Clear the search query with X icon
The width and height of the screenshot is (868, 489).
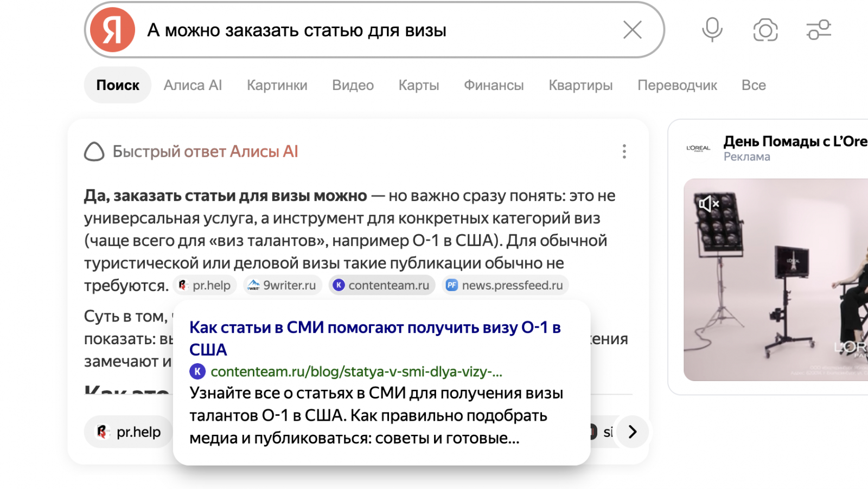[632, 30]
